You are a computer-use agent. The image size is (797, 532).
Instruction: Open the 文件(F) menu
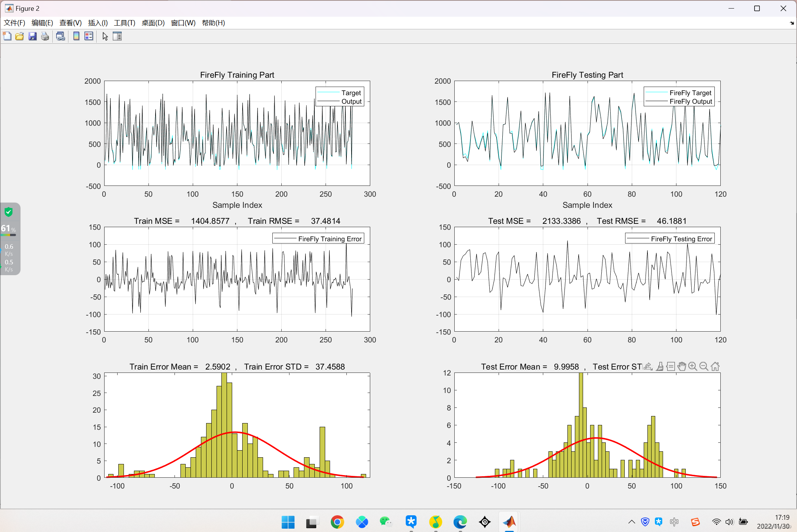[15, 23]
